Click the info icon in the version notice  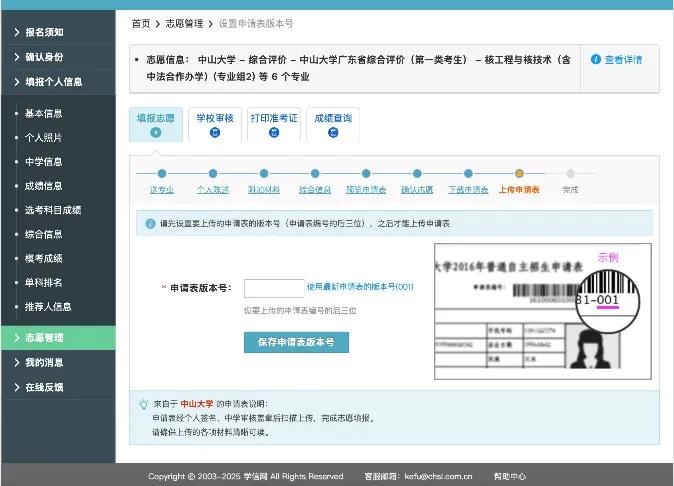tap(150, 223)
